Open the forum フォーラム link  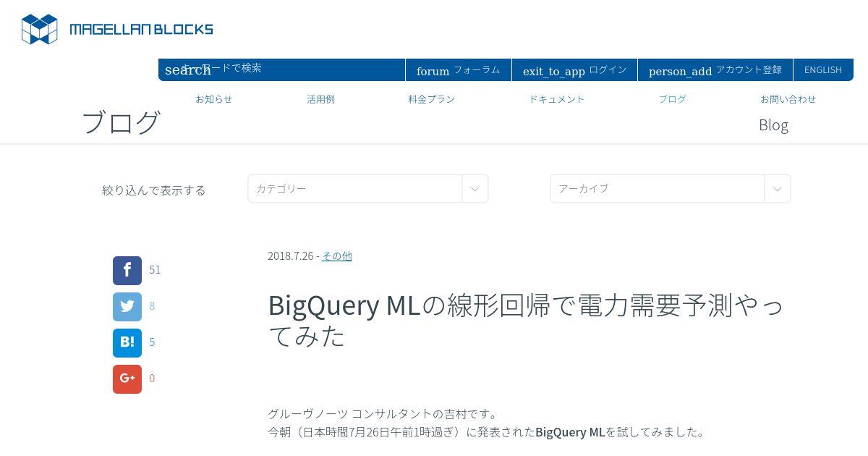tap(458, 70)
